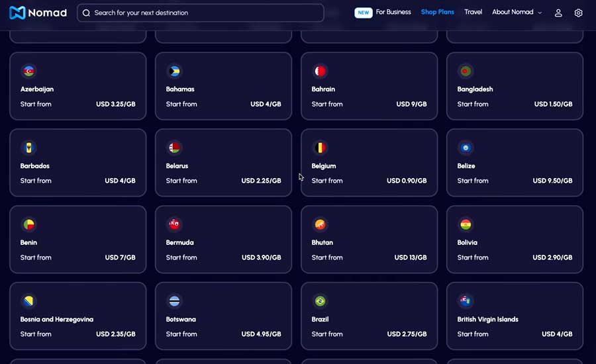
Task: Click the Belize flag icon
Action: point(466,148)
